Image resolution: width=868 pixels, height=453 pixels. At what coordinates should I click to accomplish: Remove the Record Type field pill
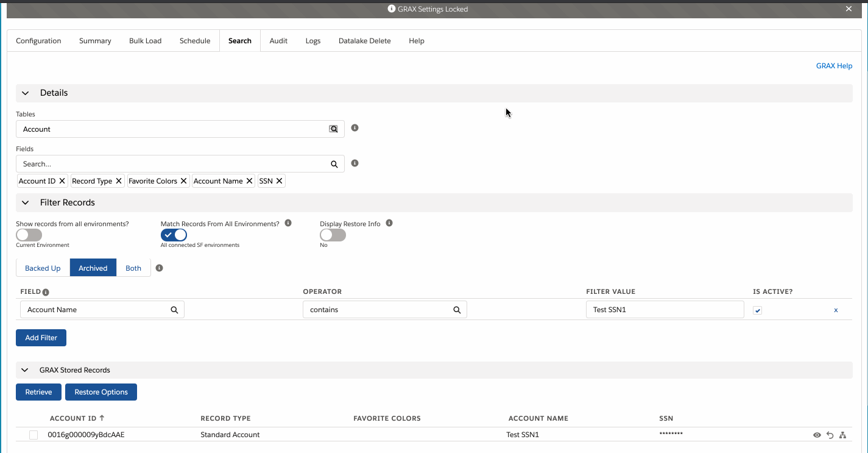tap(119, 181)
